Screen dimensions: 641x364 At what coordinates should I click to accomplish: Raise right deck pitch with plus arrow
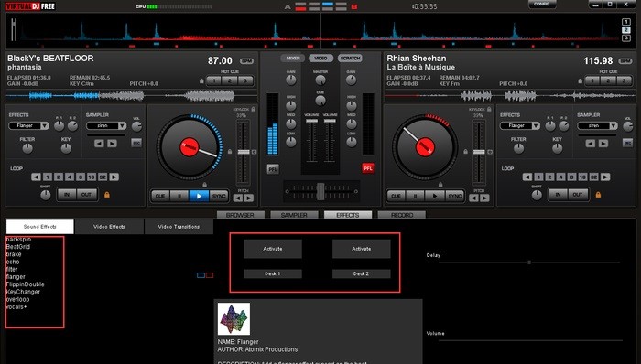tap(484, 198)
